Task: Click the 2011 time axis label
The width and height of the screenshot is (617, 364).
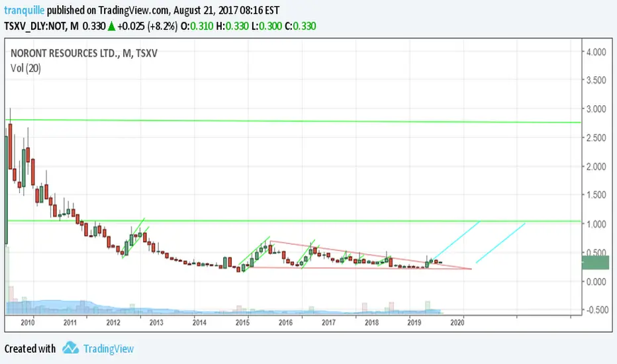Action: click(x=70, y=323)
